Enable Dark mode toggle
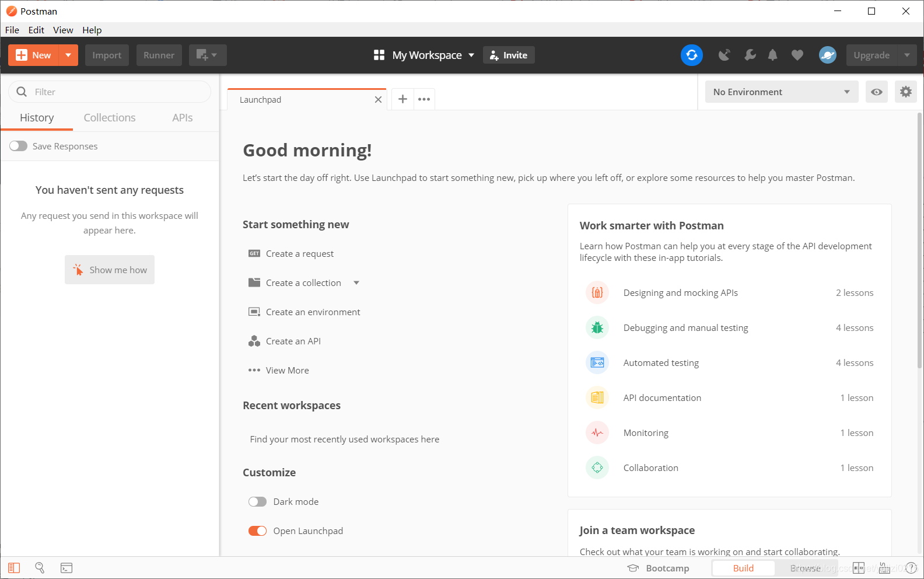The image size is (924, 579). tap(257, 502)
